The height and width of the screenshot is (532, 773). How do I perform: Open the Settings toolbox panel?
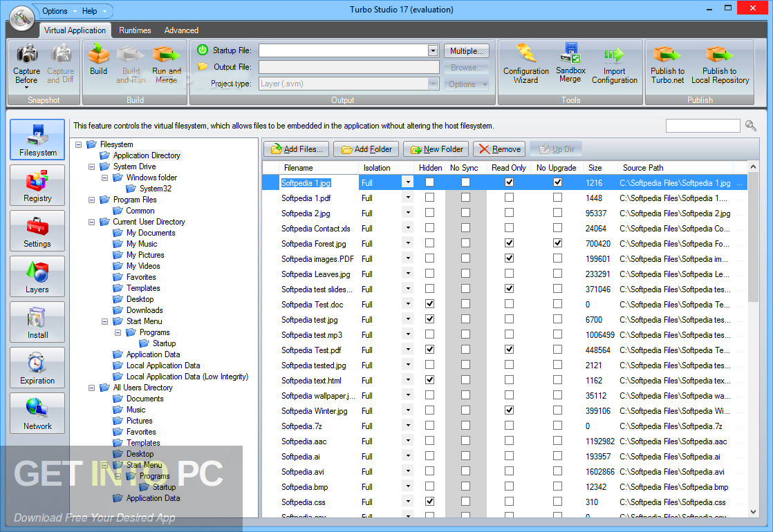37,231
